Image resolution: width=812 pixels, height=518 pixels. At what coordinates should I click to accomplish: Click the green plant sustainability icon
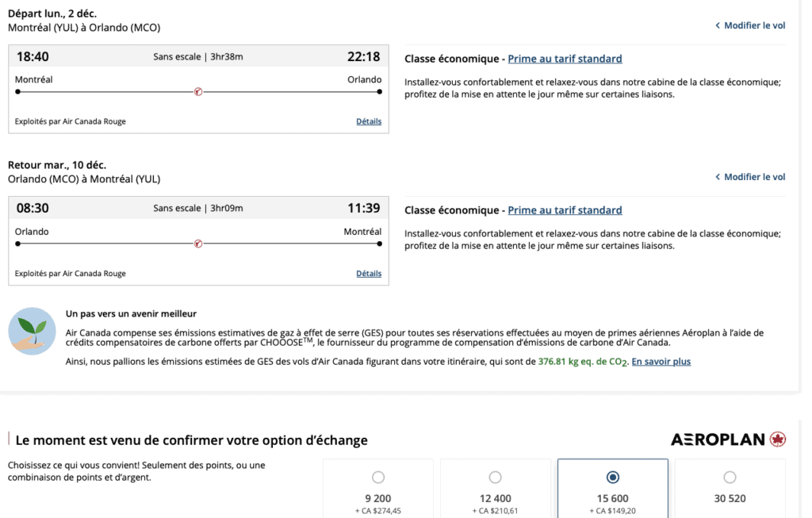pyautogui.click(x=32, y=331)
